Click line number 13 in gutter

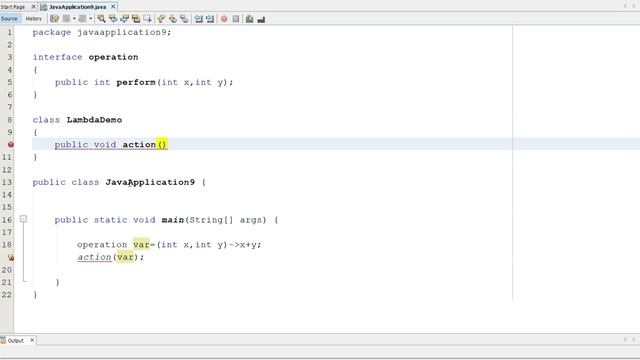[x=7, y=182]
